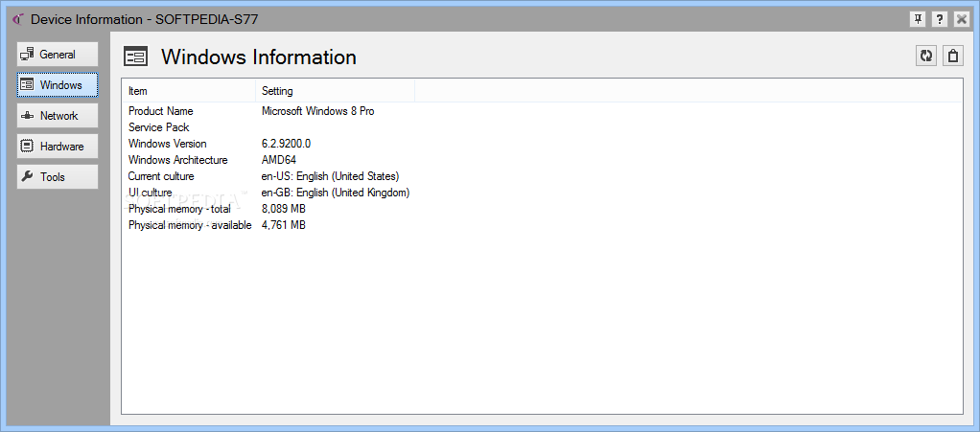Select the Service Pack row
Image resolution: width=980 pixels, height=432 pixels.
(x=268, y=127)
